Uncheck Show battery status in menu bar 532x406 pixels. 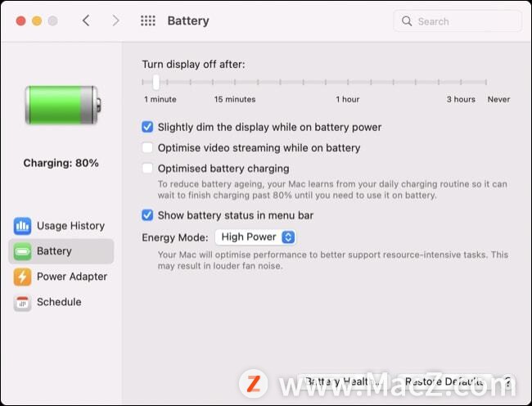click(x=147, y=215)
